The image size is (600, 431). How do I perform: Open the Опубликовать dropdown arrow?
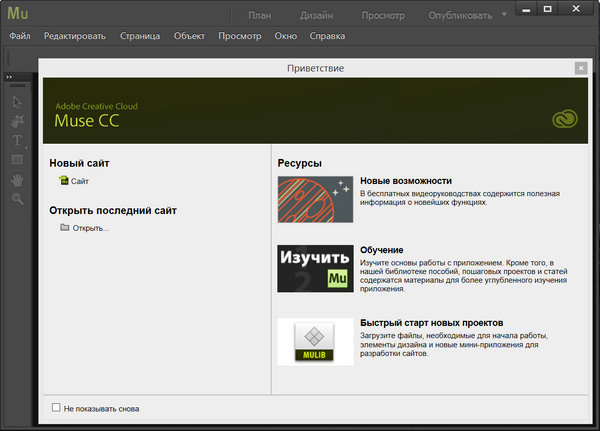[504, 15]
